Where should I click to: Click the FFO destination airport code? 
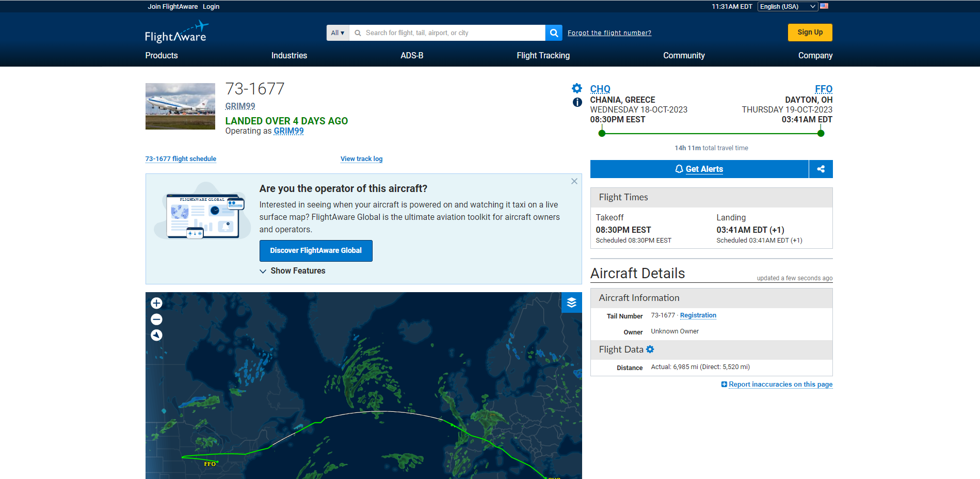coord(824,89)
